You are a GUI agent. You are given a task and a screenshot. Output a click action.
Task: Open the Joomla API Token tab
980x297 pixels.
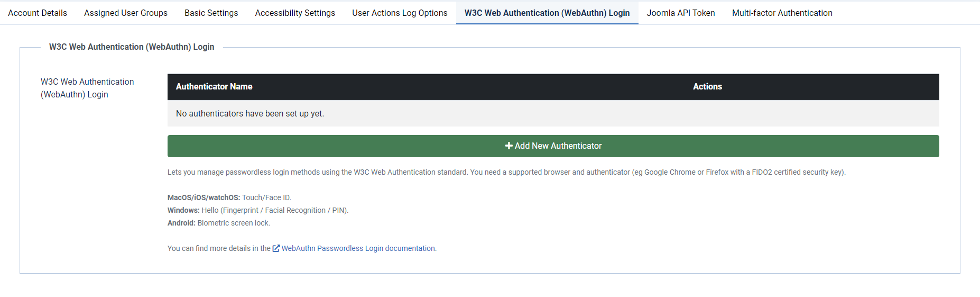tap(681, 13)
